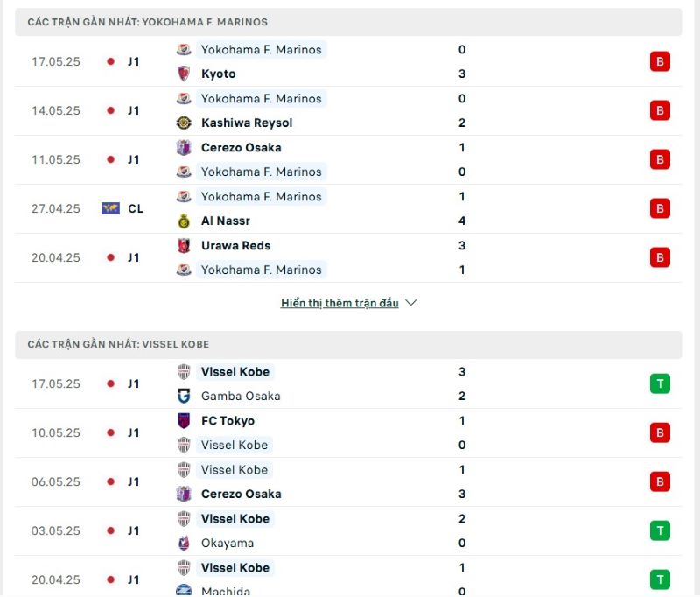700x597 pixels.
Task: Open 'Các trận gần nhất: Vissel Kobe' header
Action: [x=118, y=344]
